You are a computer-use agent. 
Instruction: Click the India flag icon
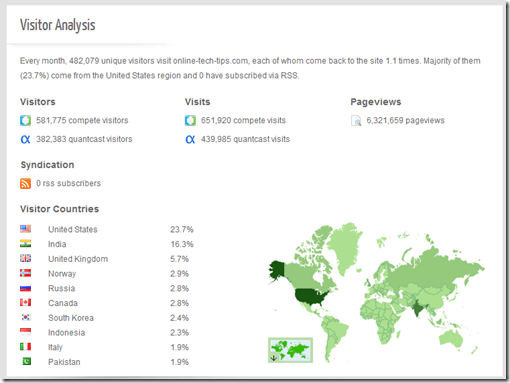click(x=25, y=244)
